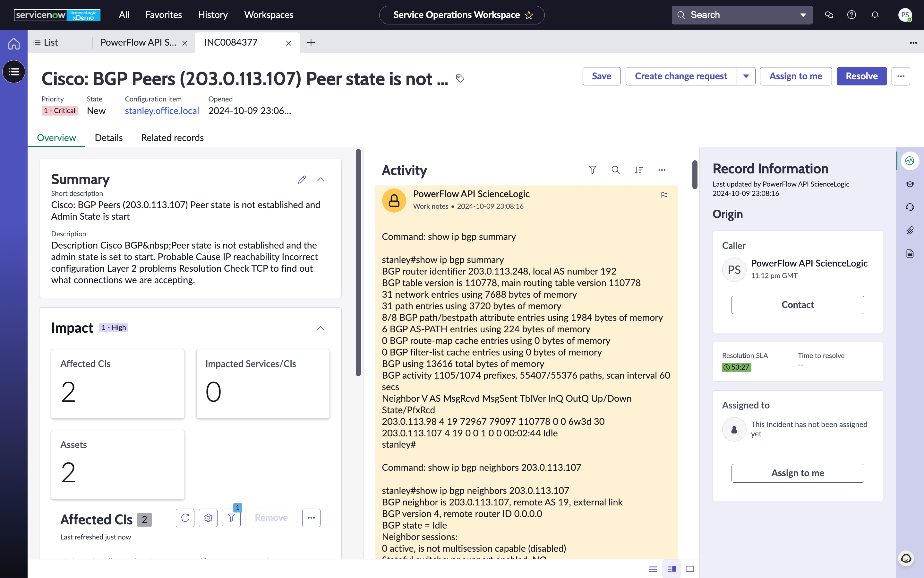
Task: Select the single column layout icon
Action: tap(653, 569)
